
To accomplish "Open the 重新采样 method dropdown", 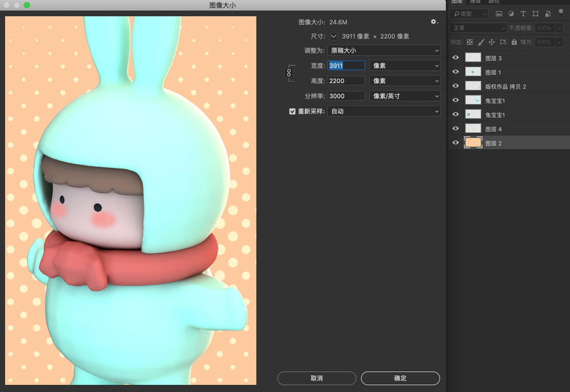I will 384,111.
